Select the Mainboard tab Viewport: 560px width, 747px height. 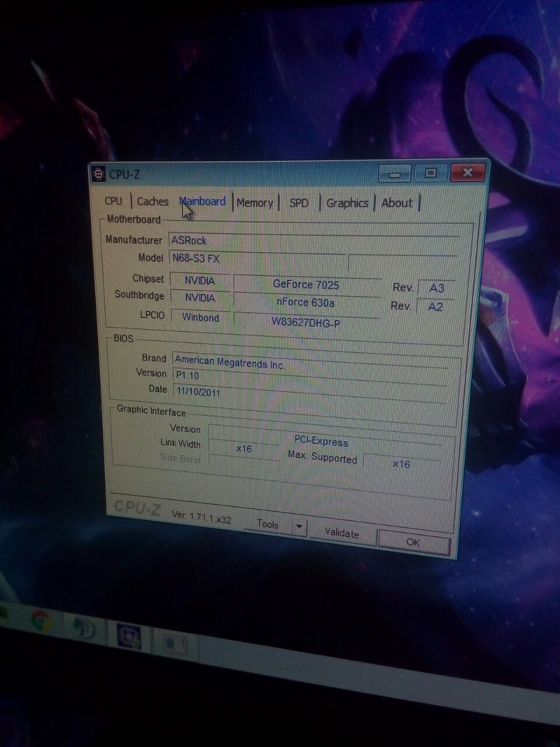point(203,201)
